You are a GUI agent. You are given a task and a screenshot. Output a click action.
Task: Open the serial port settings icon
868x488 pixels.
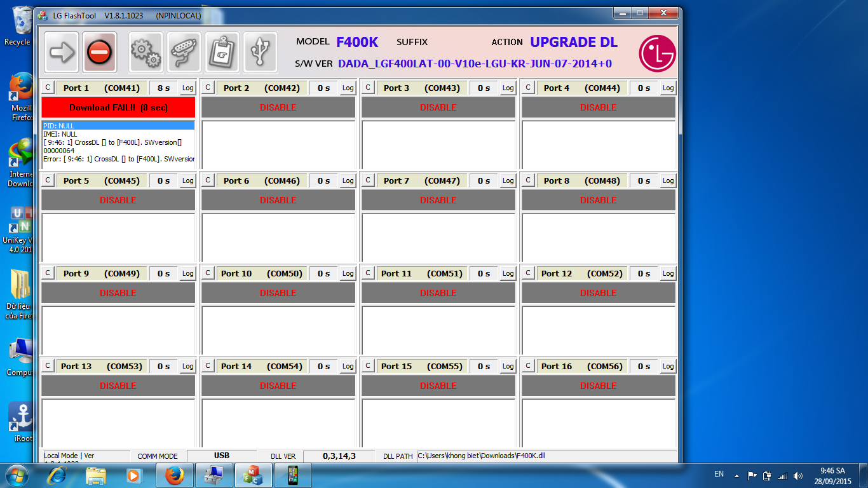click(x=184, y=52)
